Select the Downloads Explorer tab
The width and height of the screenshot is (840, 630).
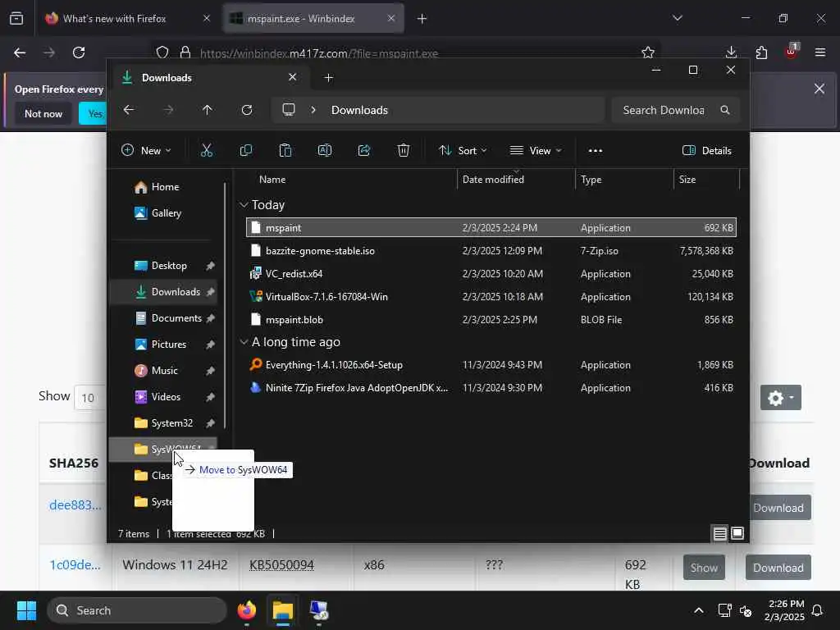(210, 78)
